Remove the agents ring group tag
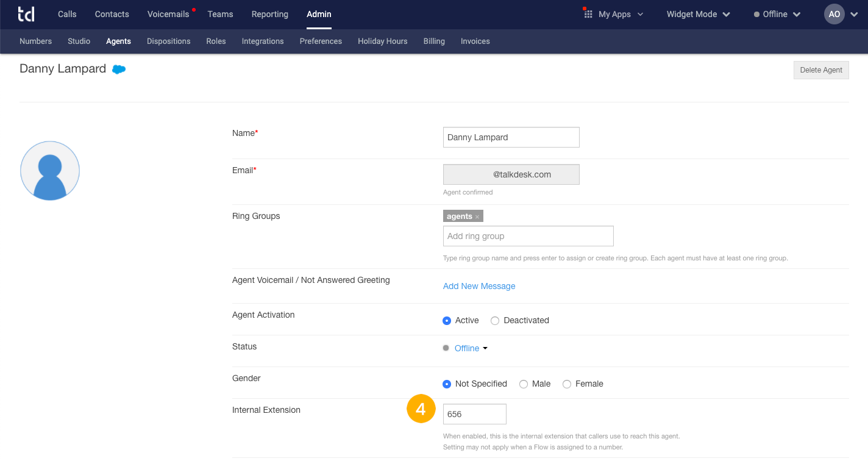Image resolution: width=868 pixels, height=461 pixels. tap(477, 216)
